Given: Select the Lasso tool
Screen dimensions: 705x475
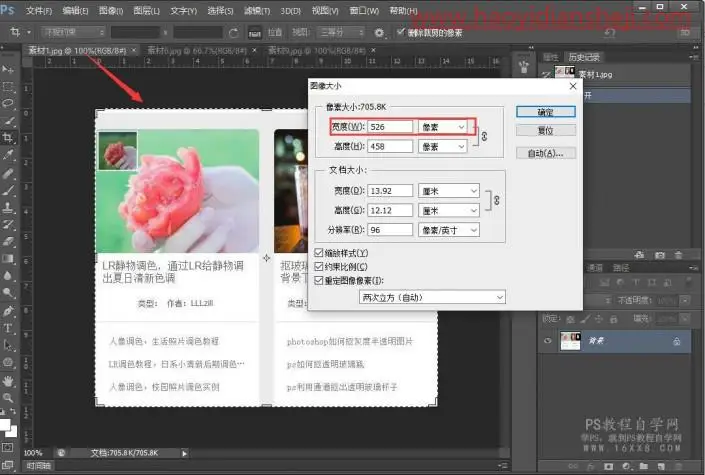Looking at the screenshot, I should point(8,103).
